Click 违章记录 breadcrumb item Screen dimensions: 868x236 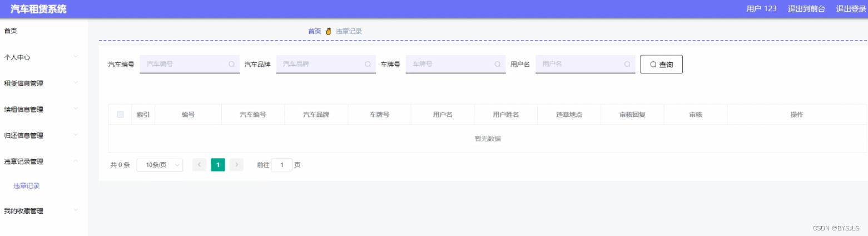click(x=349, y=31)
